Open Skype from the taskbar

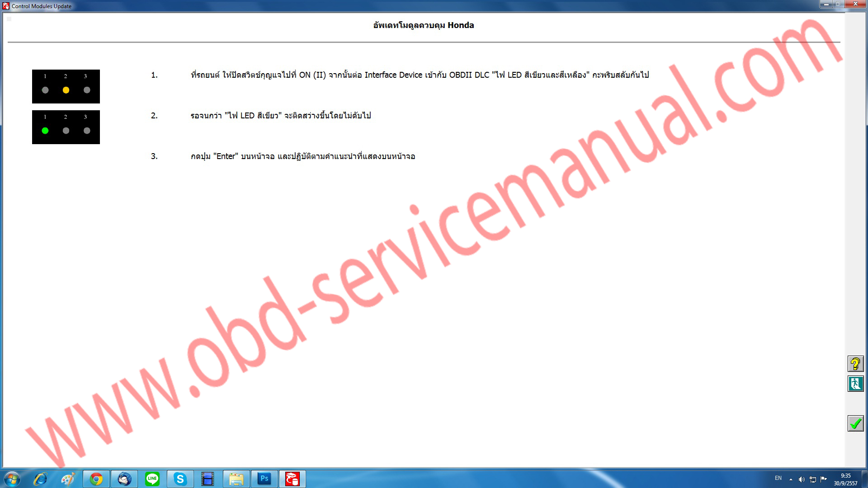coord(180,479)
